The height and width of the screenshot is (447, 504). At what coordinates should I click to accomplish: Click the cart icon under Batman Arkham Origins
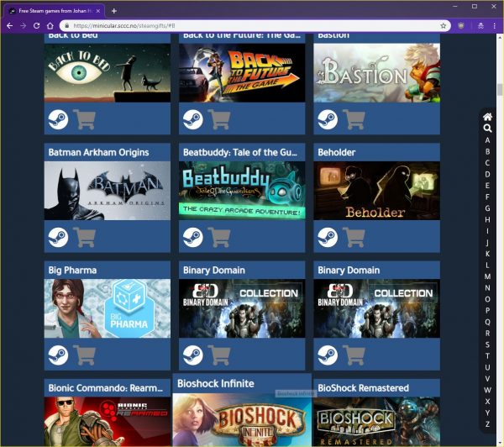84,237
